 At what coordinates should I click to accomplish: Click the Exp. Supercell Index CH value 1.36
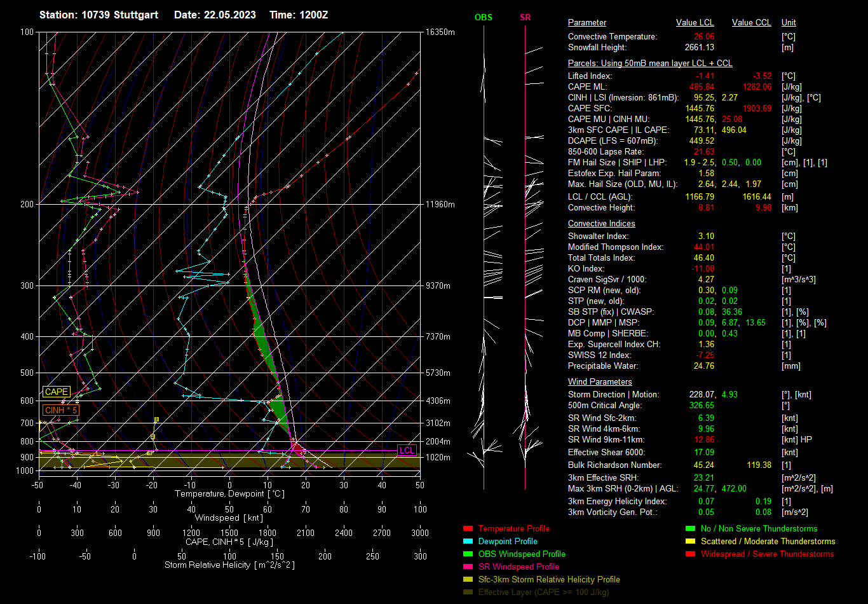[x=706, y=345]
